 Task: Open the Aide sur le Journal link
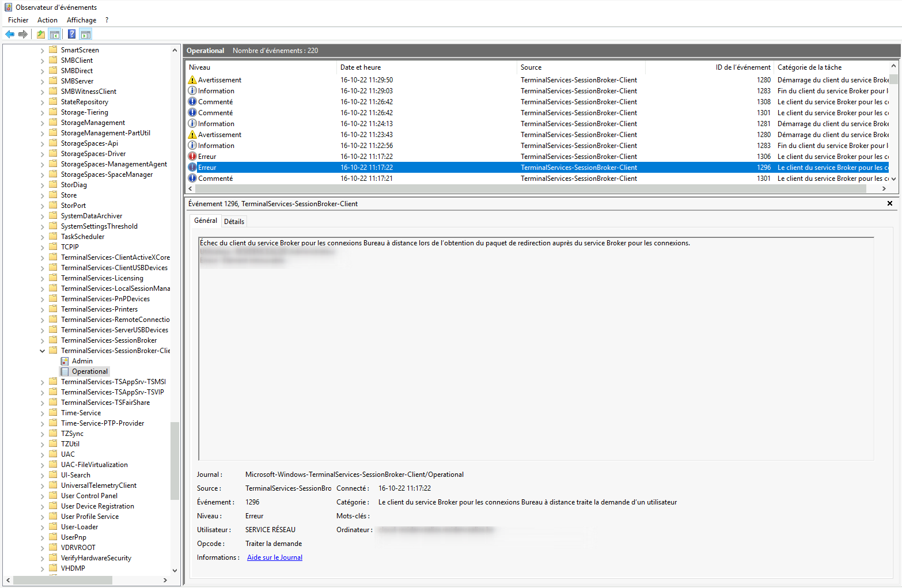(x=275, y=557)
